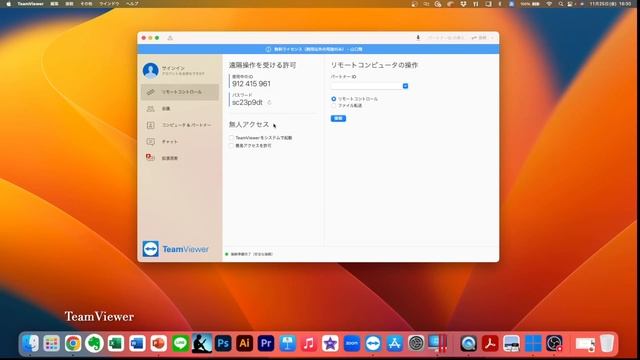Launch iMovie from the Dock
This screenshot has height=360, width=640.
point(330,343)
